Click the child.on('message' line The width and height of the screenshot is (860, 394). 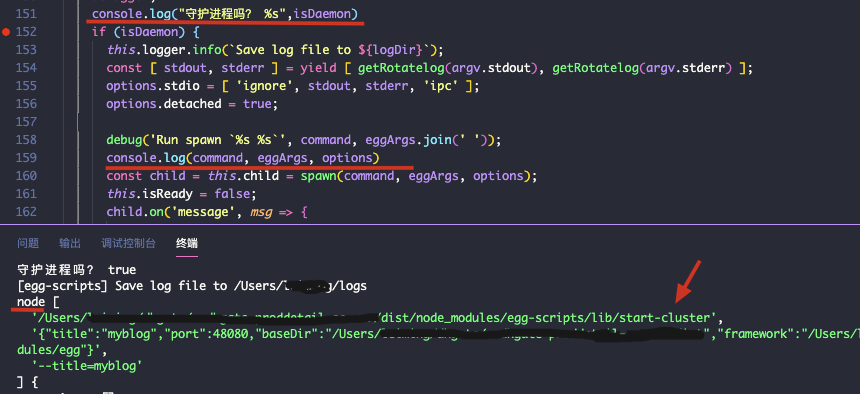click(207, 212)
